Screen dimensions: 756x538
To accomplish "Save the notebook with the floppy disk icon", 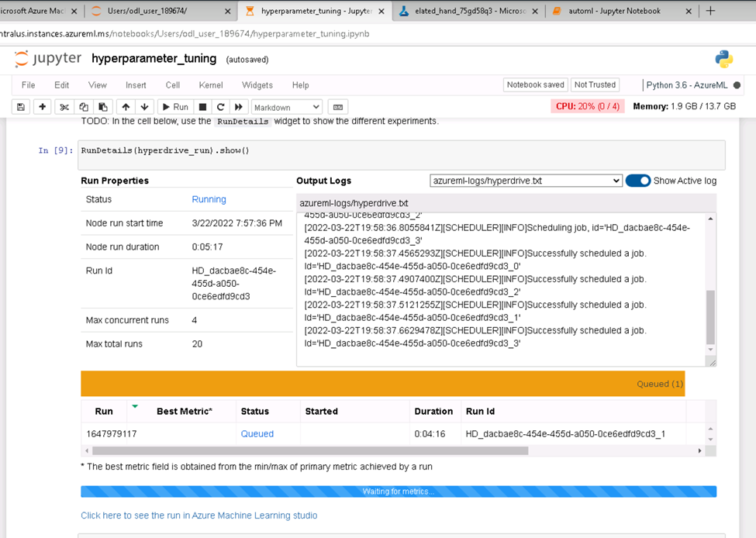I will (x=21, y=107).
